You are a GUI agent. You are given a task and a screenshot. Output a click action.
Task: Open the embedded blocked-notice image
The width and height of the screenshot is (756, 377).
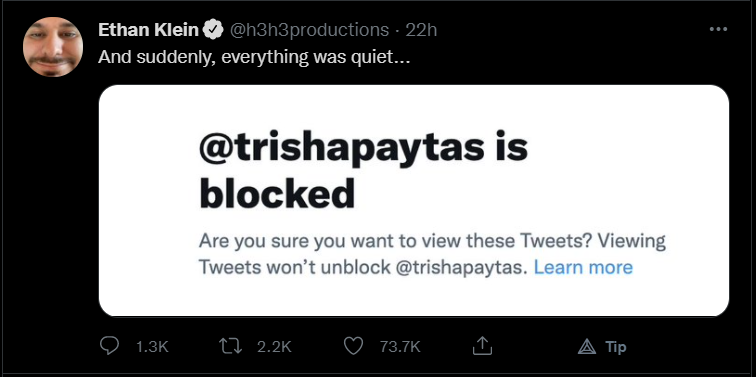414,201
